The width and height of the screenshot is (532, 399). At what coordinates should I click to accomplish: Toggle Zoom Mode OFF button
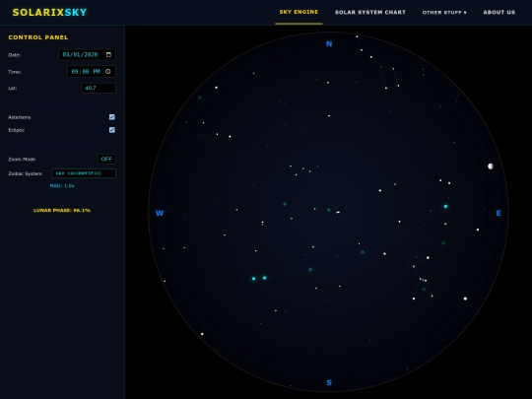106,160
